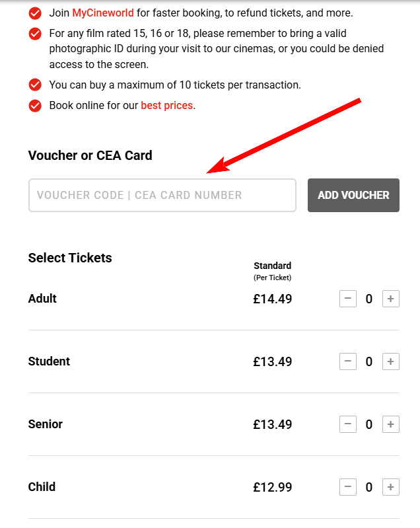Click the checkmark beside maximum 10 tickets
Image resolution: width=420 pixels, height=528 pixels.
pyautogui.click(x=35, y=85)
